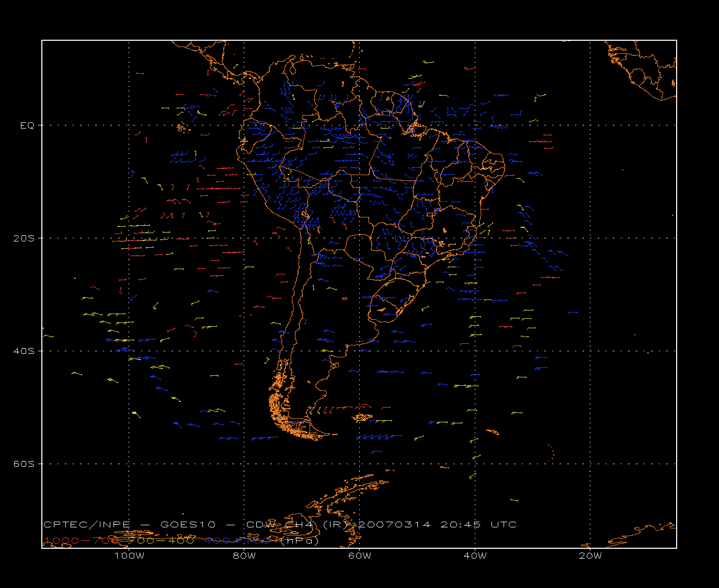Click the blue 400-100 legend label
This screenshot has height=588, width=719.
click(237, 540)
